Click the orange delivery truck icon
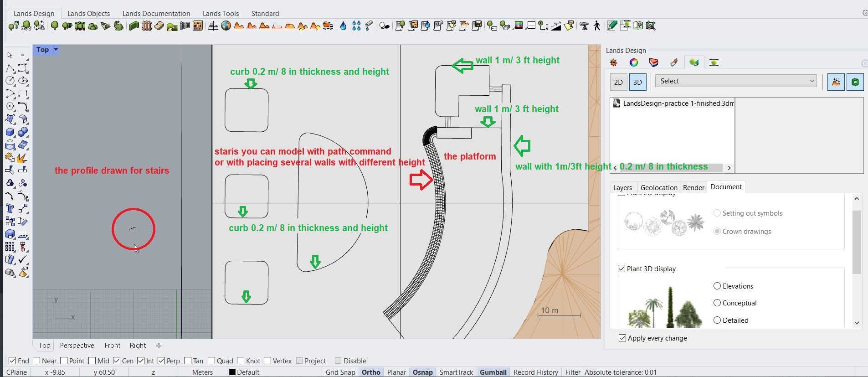Image resolution: width=868 pixels, height=377 pixels. (x=328, y=26)
